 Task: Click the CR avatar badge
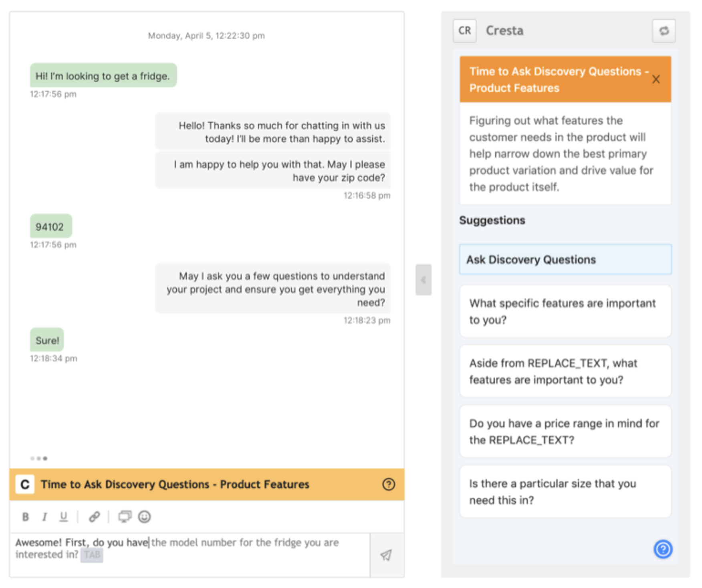click(465, 30)
